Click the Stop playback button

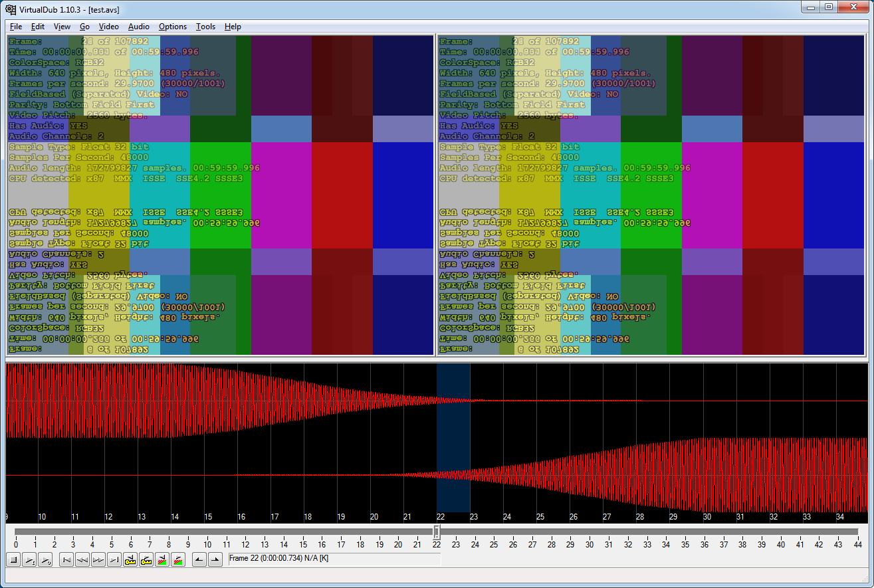[x=13, y=559]
